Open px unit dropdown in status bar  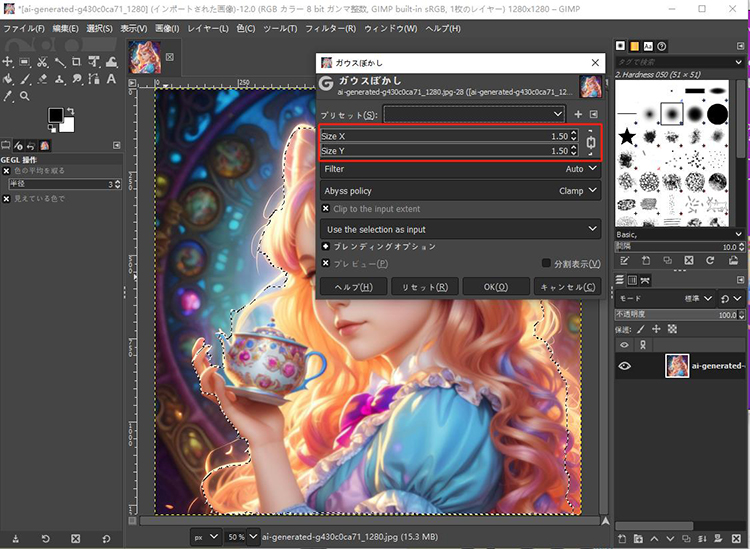click(x=205, y=537)
